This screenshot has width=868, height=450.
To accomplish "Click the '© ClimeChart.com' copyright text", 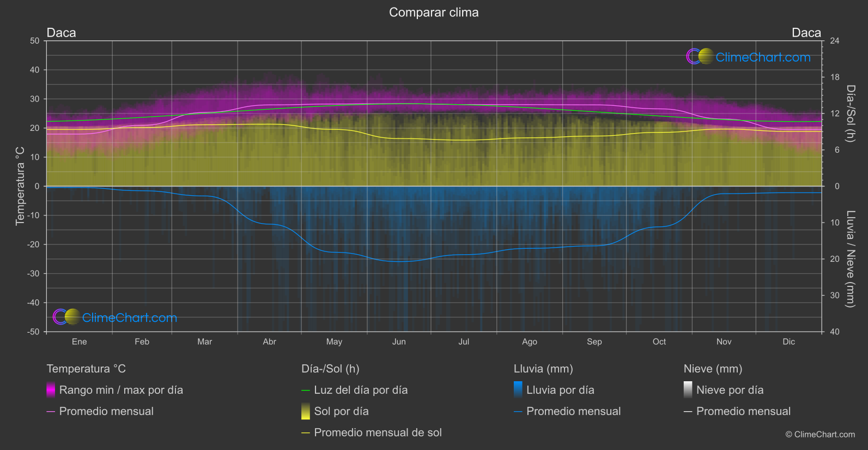I will [820, 434].
